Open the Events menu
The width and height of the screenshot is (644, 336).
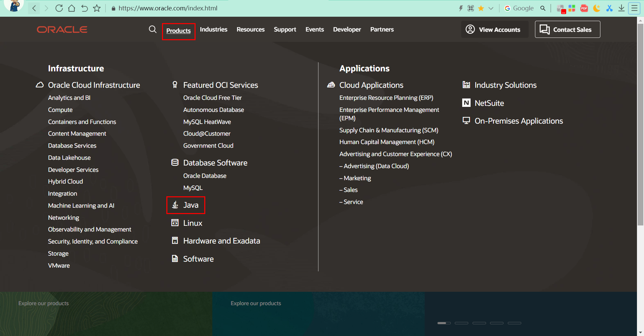[x=315, y=29]
